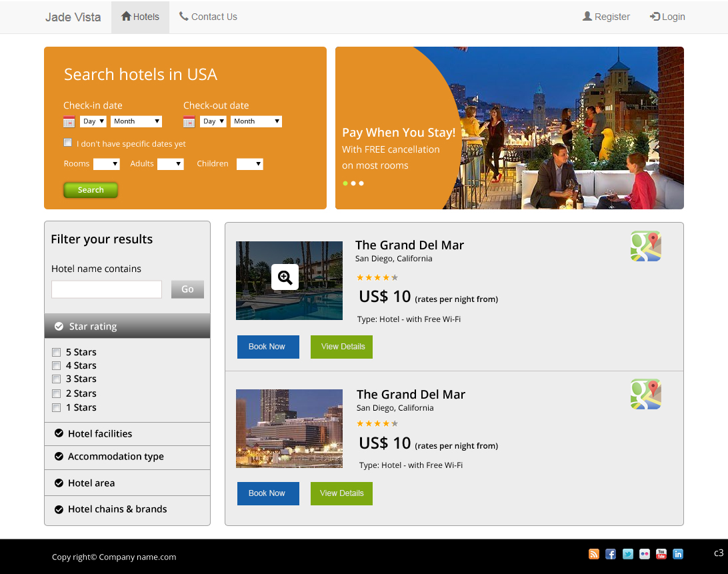728x574 pixels.
Task: Click the Twitter icon in footer
Action: pyautogui.click(x=628, y=553)
